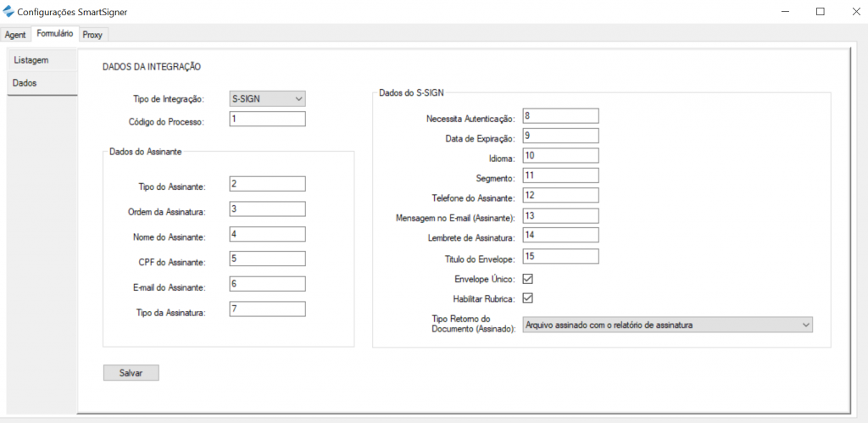Viewport: 868px width, 423px height.
Task: Focus the E-mail do Assinante input
Action: pyautogui.click(x=267, y=284)
